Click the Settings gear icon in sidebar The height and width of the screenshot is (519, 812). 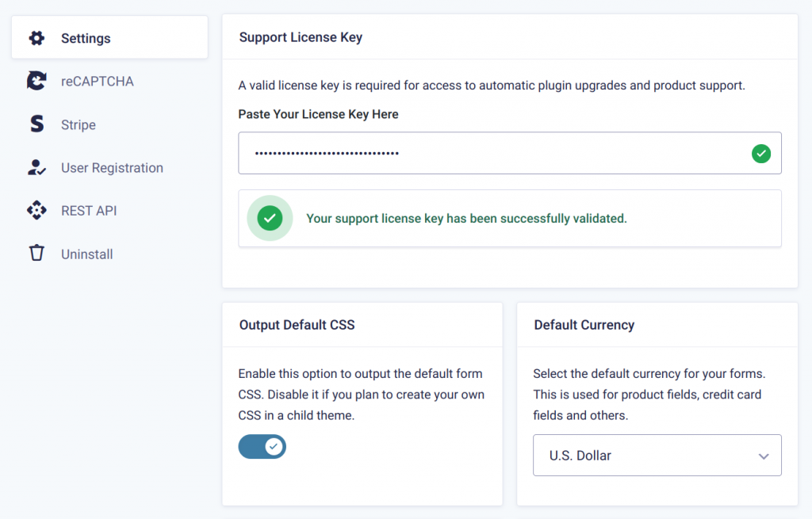(36, 37)
